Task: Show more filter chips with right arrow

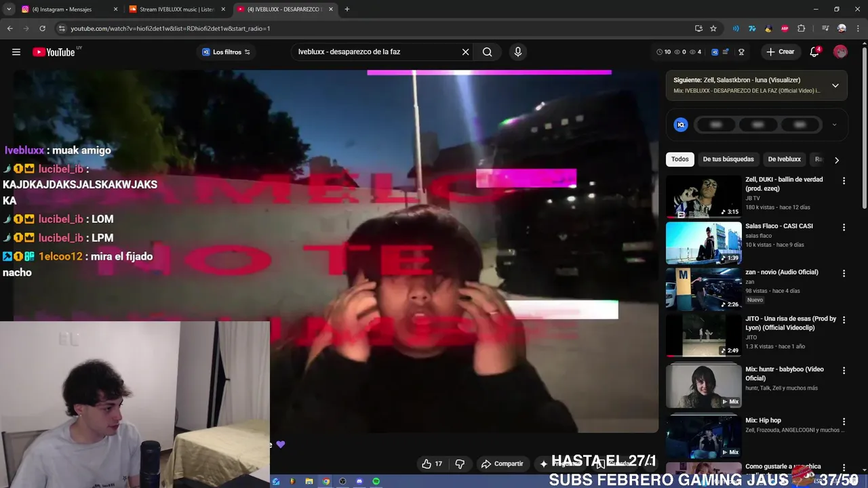Action: [x=836, y=160]
